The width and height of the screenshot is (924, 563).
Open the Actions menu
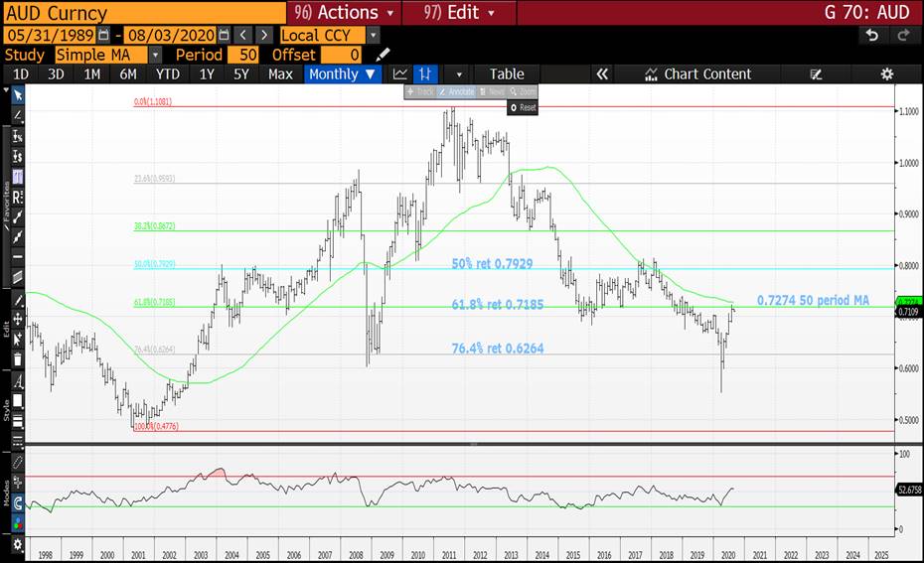(344, 12)
